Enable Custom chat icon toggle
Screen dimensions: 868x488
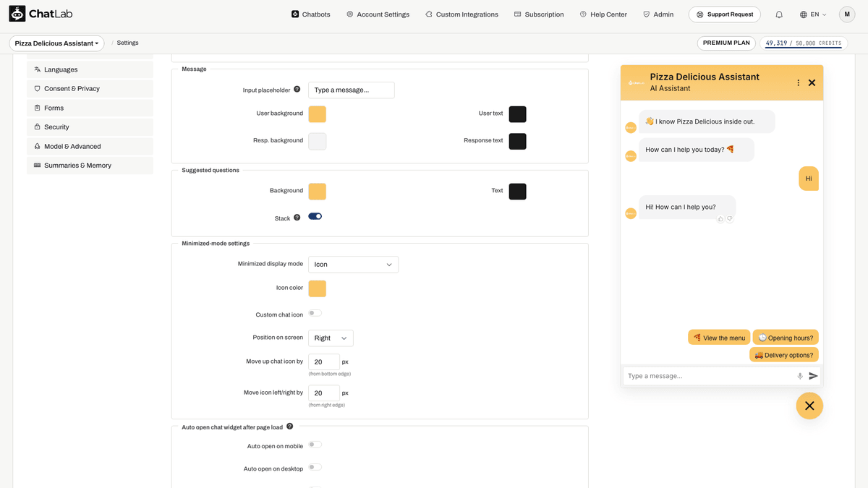[315, 313]
